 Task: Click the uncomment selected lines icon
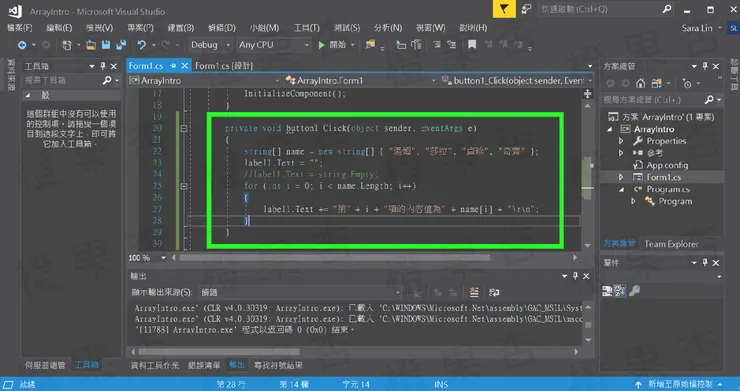coord(452,44)
